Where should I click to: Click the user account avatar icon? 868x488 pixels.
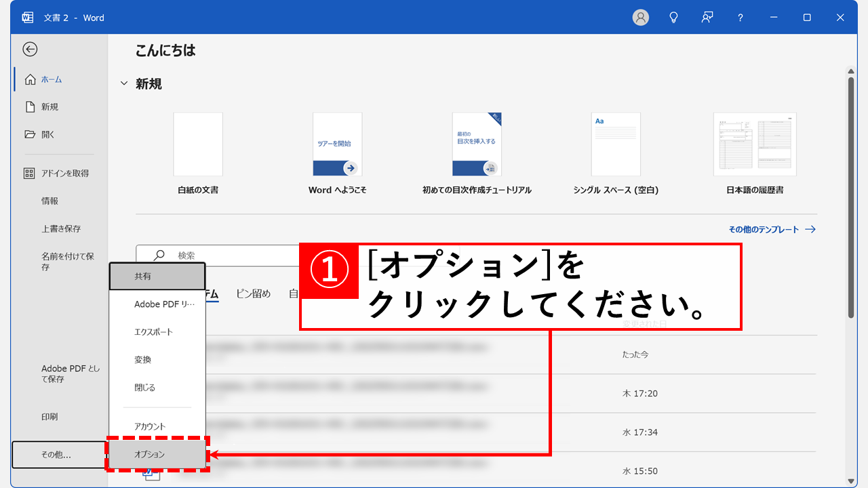pos(640,18)
